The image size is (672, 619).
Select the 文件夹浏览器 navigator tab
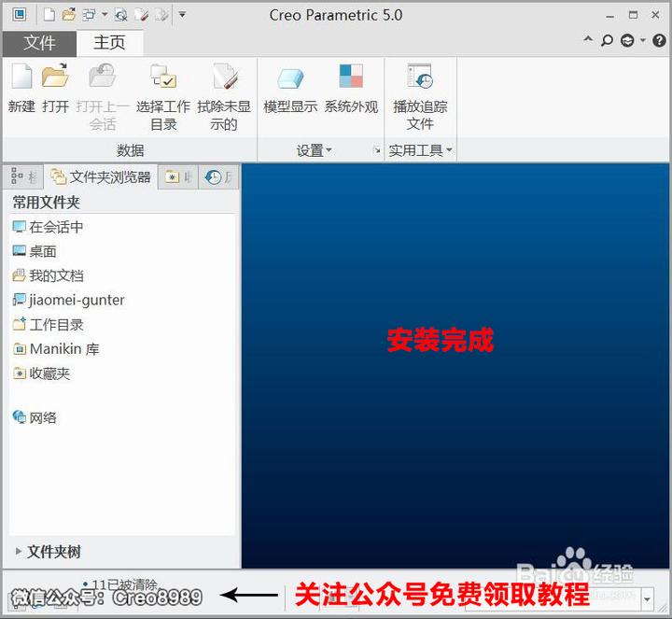pos(101,176)
